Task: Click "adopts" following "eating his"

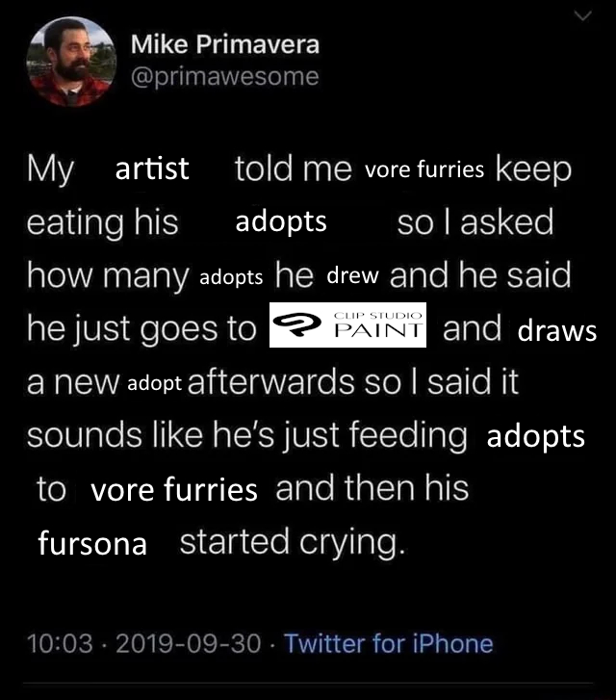Action: tap(281, 222)
